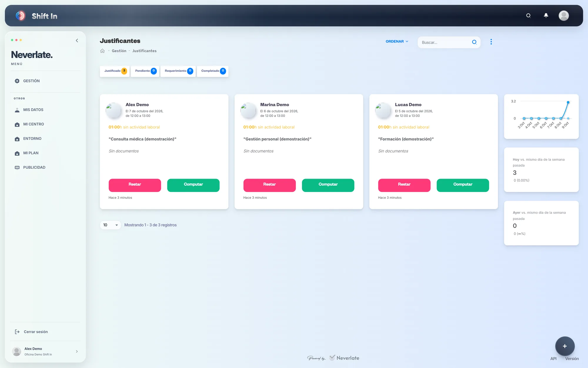588x368 pixels.
Task: Click Marina Demo's card avatar
Action: click(248, 110)
